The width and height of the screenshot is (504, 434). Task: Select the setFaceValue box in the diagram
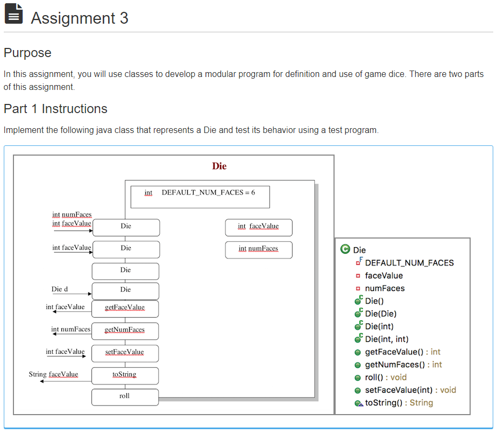coord(125,353)
